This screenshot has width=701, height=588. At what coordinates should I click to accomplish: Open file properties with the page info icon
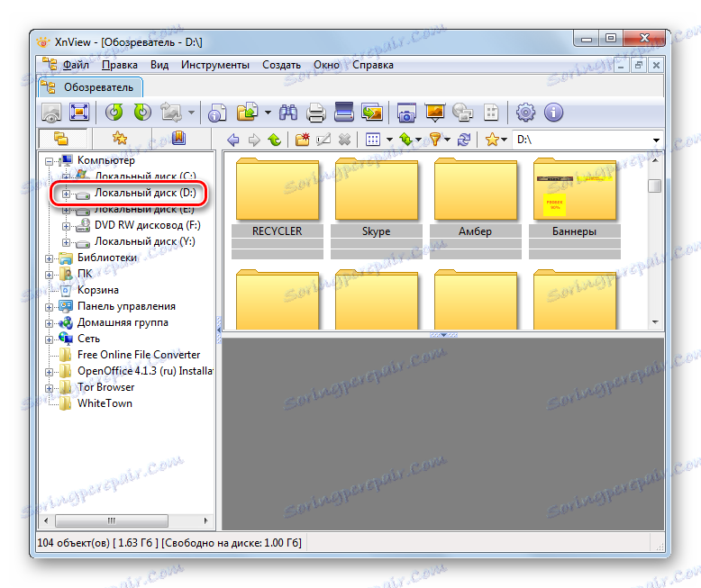tap(217, 113)
